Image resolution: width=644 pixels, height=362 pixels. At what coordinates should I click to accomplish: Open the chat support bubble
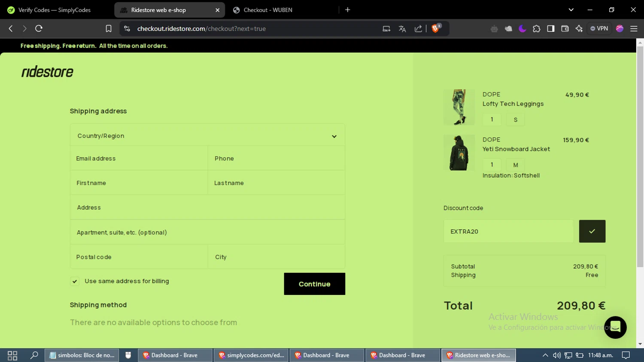tap(615, 327)
